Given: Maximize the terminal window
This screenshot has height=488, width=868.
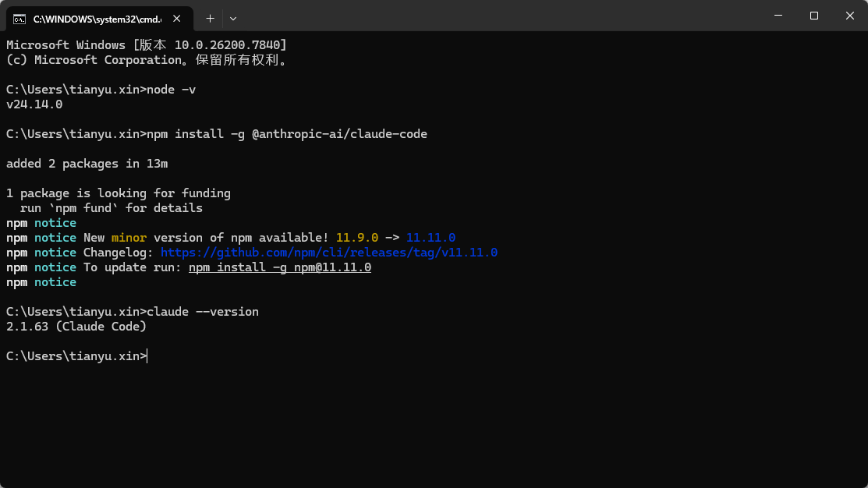Looking at the screenshot, I should [813, 16].
